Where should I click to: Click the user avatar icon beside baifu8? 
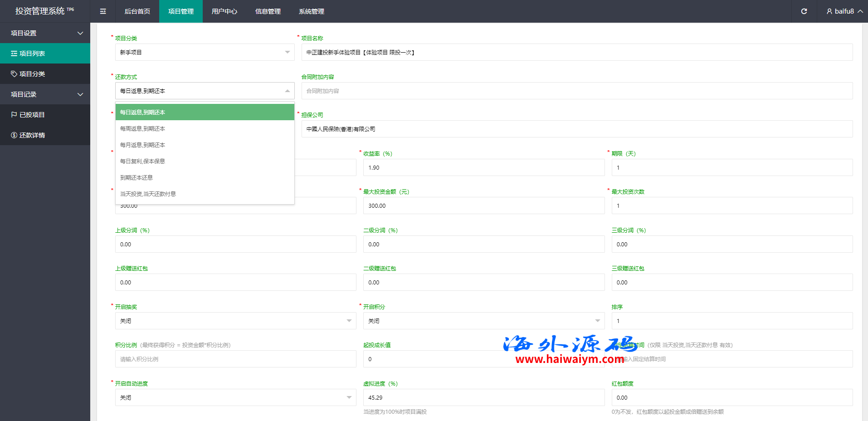click(829, 11)
